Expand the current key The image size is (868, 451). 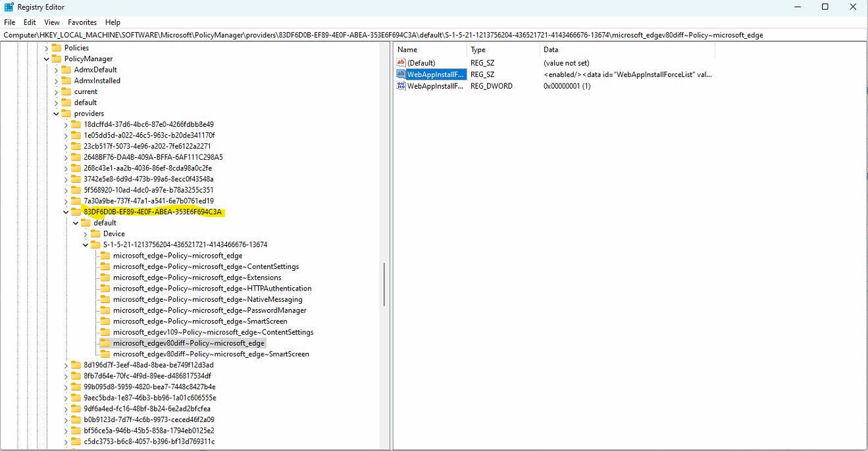(57, 91)
